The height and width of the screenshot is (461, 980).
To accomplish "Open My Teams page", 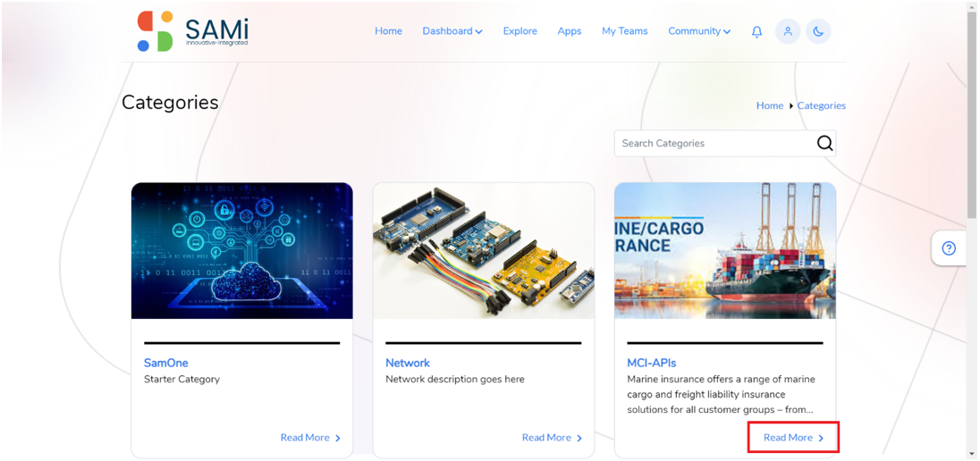I will [625, 31].
